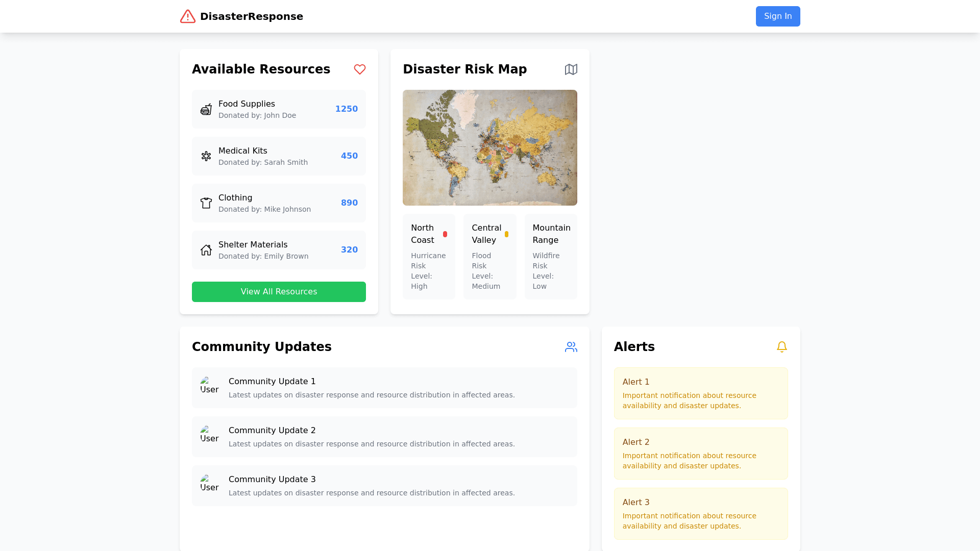Click the Shelter Materials house icon
This screenshot has height=551, width=980.
(206, 250)
